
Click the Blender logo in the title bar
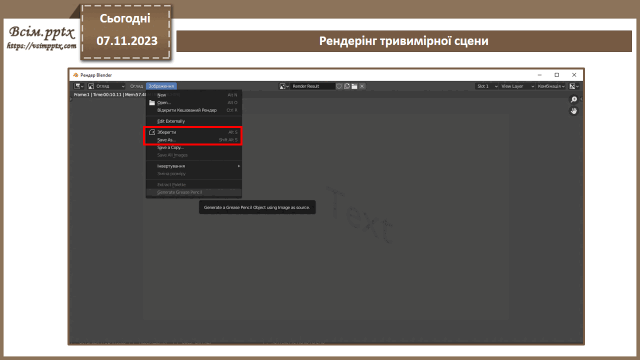76,75
